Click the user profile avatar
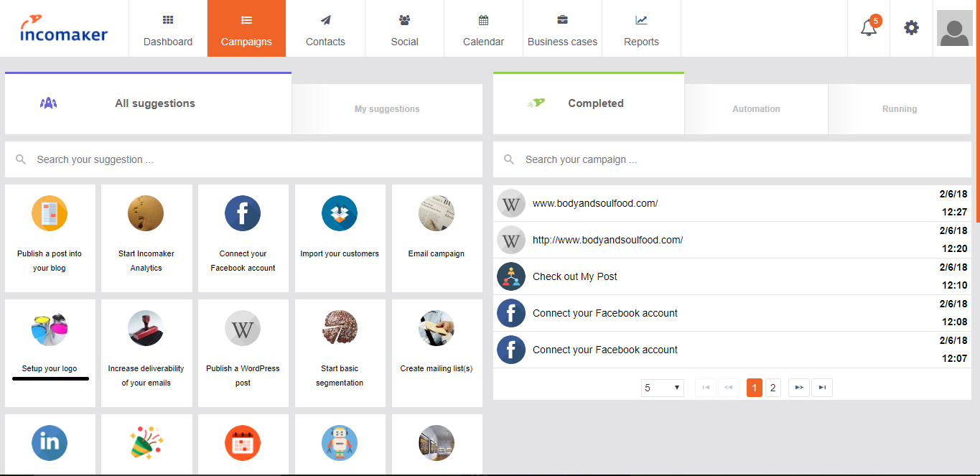Screen dimensions: 980x476 (x=954, y=29)
